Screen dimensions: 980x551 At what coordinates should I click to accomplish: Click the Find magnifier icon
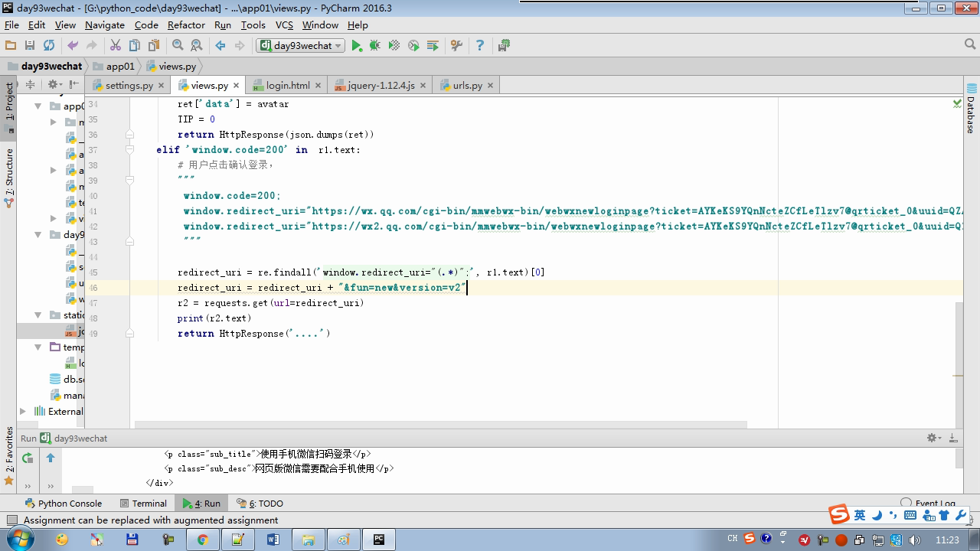point(178,46)
